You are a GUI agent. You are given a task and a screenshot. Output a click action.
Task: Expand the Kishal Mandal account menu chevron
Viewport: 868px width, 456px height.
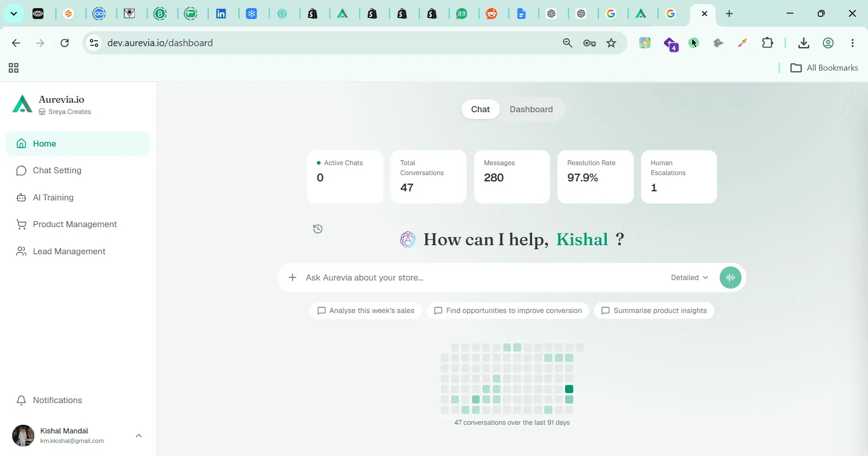click(139, 436)
